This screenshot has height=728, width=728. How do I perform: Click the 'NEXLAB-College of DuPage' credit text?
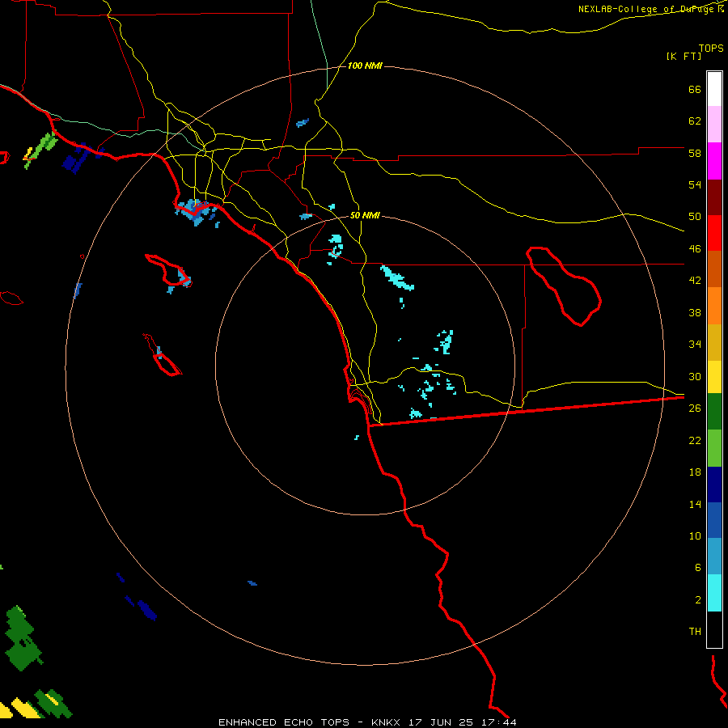click(646, 9)
